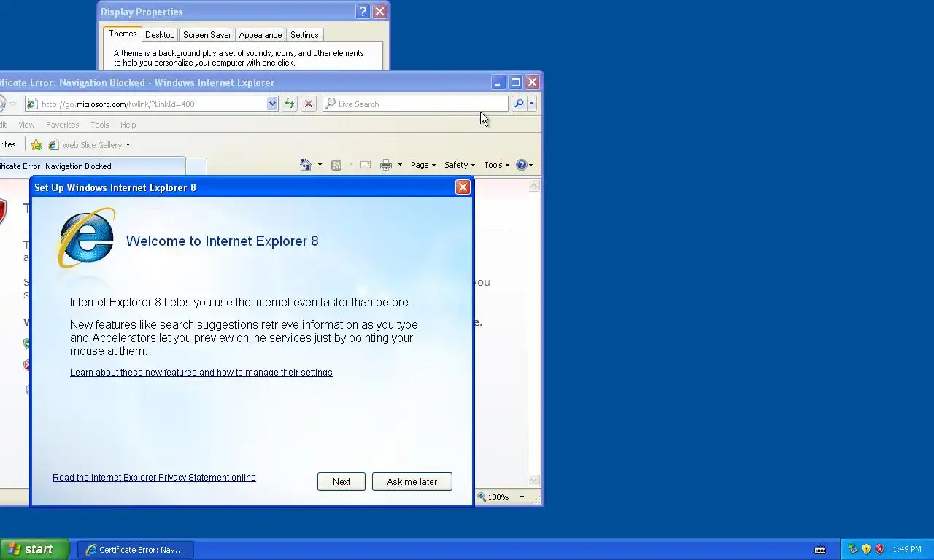
Task: Open the Internet Explorer Privacy Statement link
Action: 154,478
